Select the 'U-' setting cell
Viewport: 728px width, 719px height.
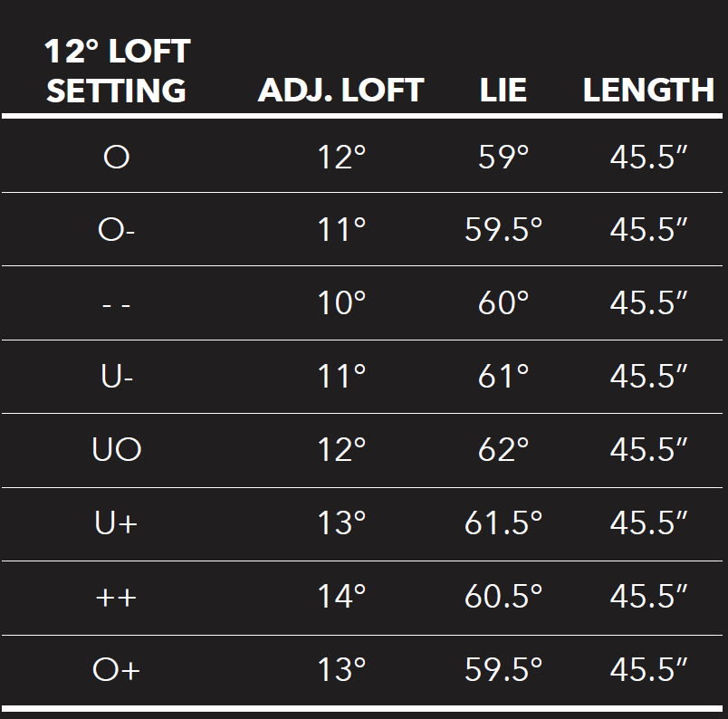click(x=115, y=377)
